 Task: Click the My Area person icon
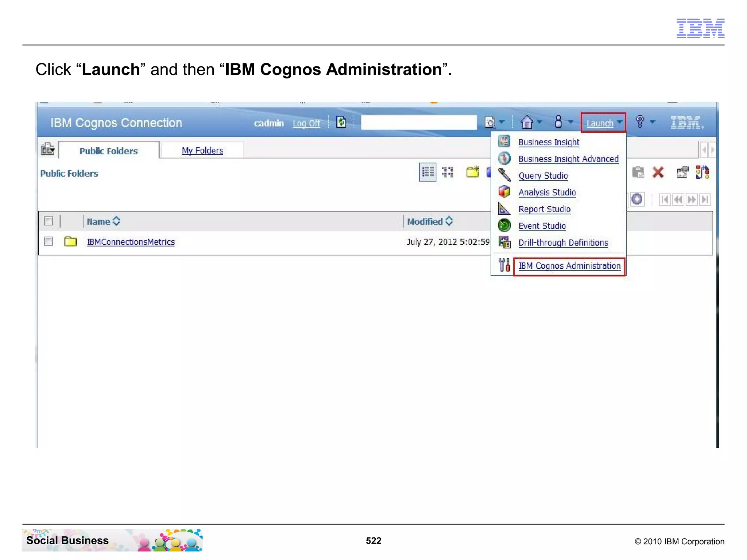coord(558,122)
